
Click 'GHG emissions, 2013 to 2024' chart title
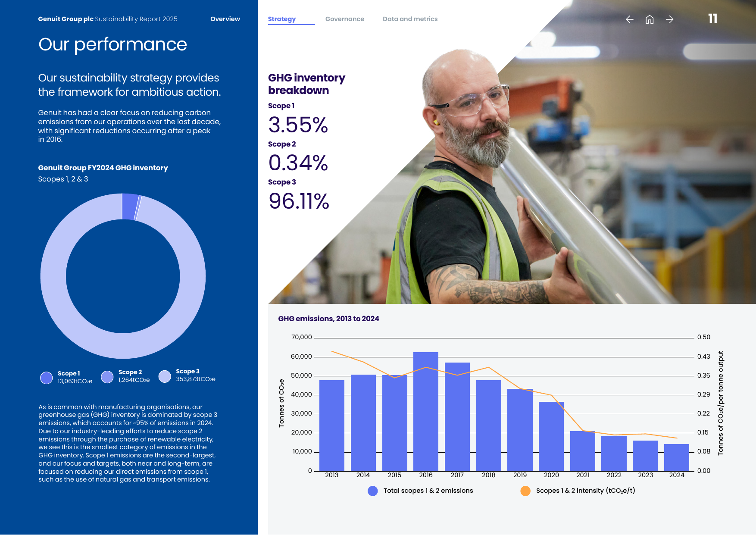point(328,319)
